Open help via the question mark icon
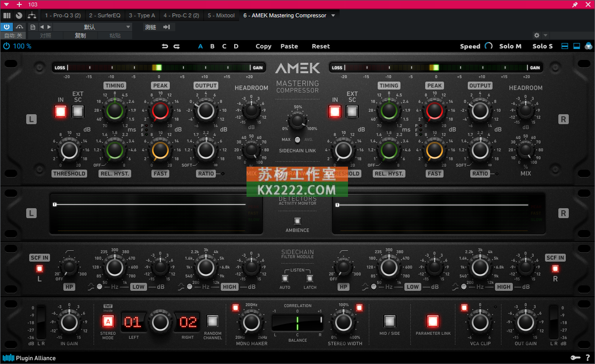The width and height of the screenshot is (595, 364). click(588, 358)
